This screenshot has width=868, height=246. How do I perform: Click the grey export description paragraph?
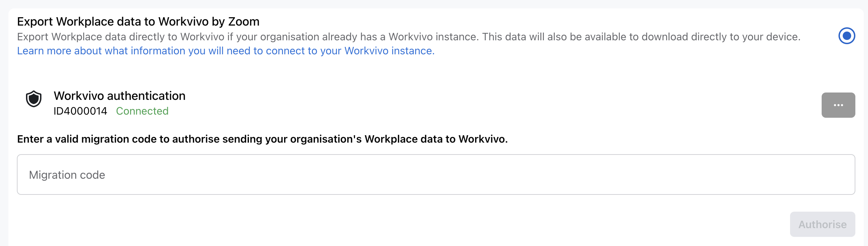(x=409, y=37)
